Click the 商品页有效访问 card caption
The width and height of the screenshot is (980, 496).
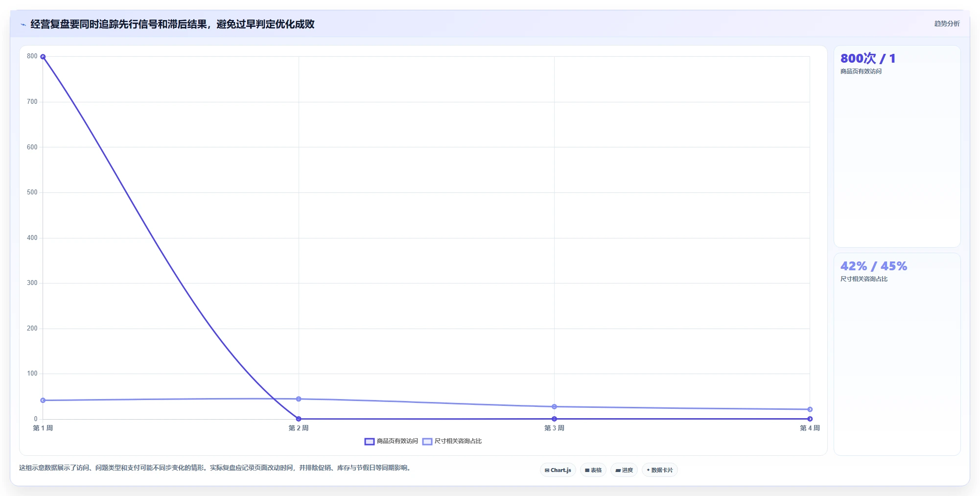pos(861,71)
